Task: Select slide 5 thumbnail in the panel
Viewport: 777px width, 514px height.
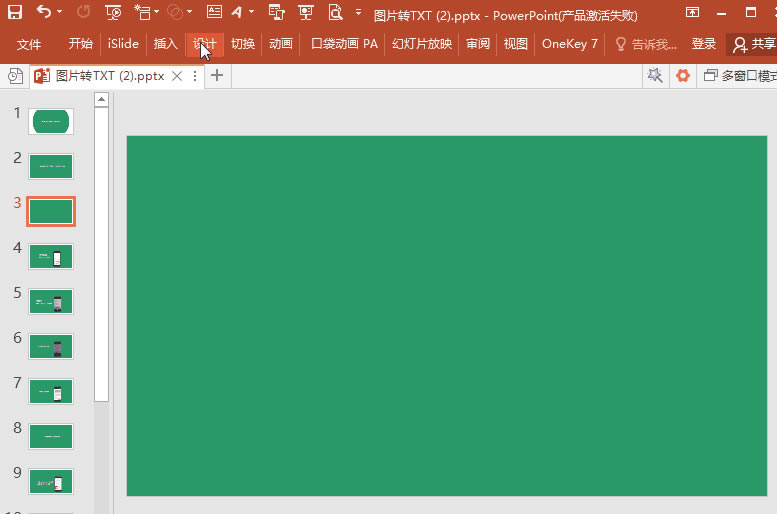Action: [51, 302]
